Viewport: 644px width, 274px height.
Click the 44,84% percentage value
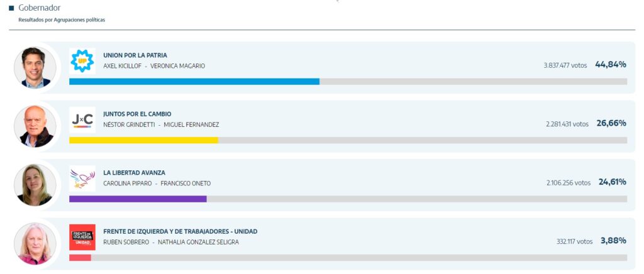pos(610,65)
